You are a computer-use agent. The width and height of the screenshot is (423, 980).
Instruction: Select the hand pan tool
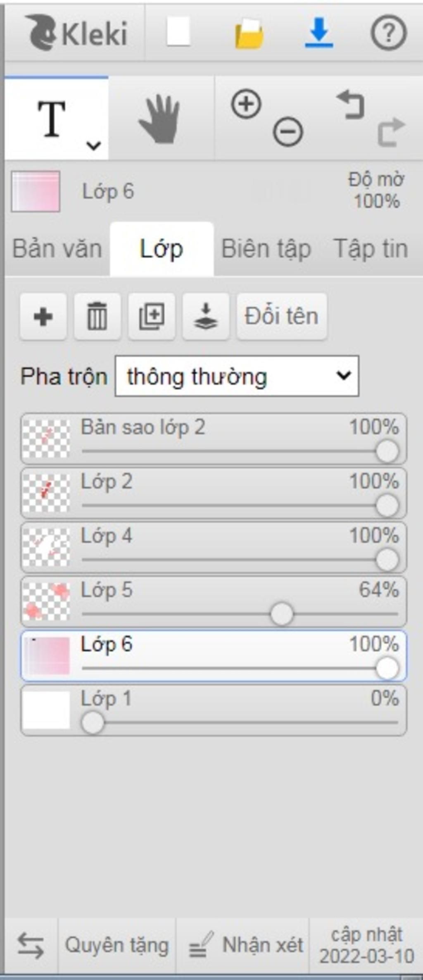pos(160,119)
